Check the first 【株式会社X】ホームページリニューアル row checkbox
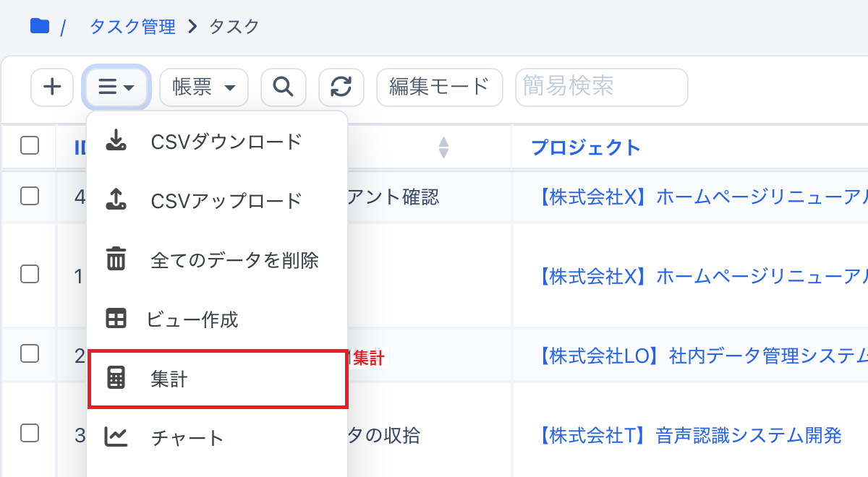The image size is (868, 477). point(30,196)
